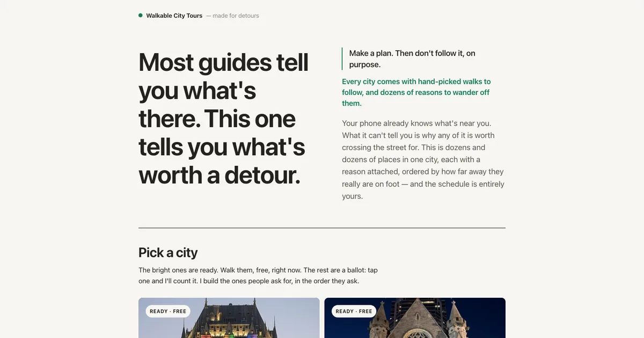Click the 'Your phone already knows what's near you' paragraph
Viewport: 644px width, 338px height.
click(x=423, y=159)
